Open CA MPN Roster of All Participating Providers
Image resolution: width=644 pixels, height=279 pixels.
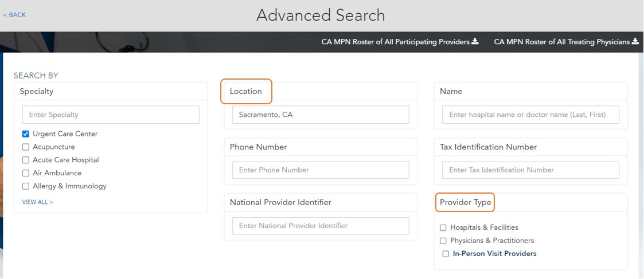[396, 42]
